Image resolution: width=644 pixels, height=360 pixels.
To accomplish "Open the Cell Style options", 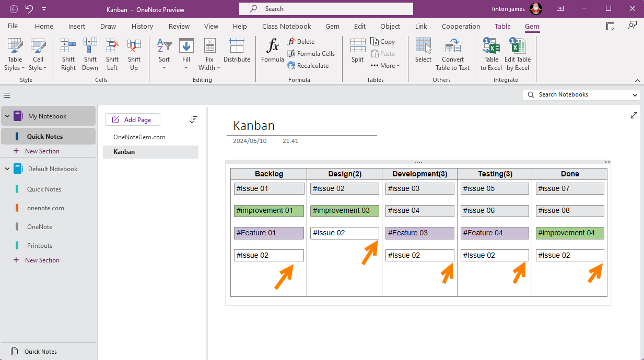I will click(x=38, y=54).
